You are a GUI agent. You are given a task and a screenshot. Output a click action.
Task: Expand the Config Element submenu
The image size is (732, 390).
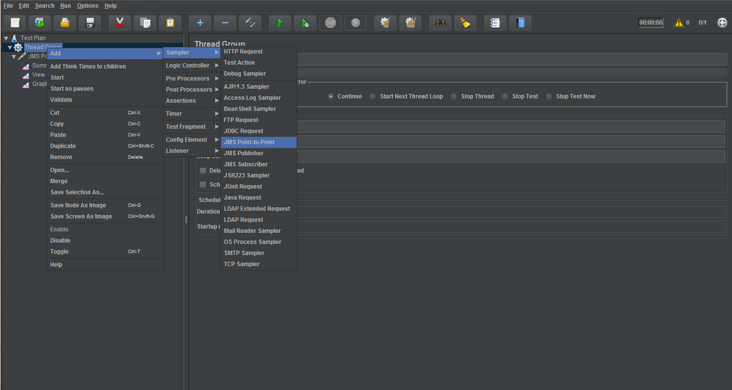coord(192,140)
